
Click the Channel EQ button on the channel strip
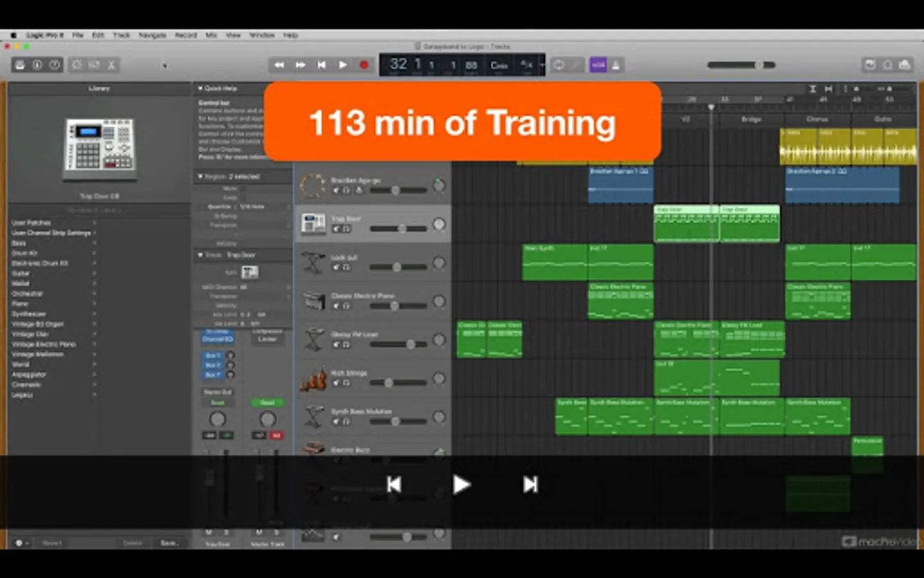click(x=218, y=338)
